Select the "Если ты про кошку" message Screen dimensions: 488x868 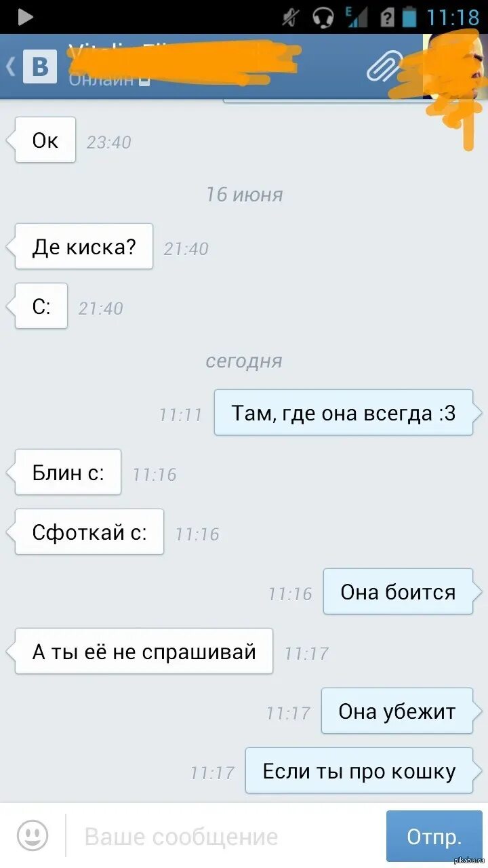[359, 770]
